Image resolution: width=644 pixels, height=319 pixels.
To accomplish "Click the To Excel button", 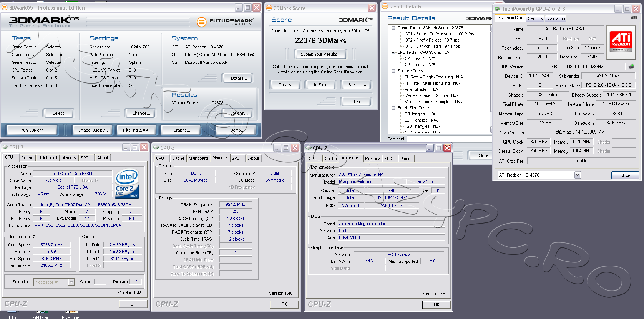I will (320, 85).
